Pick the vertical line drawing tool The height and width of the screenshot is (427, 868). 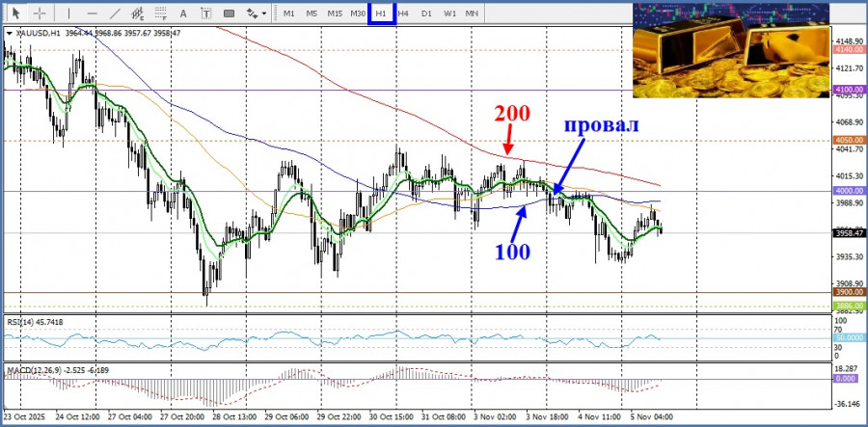click(68, 13)
